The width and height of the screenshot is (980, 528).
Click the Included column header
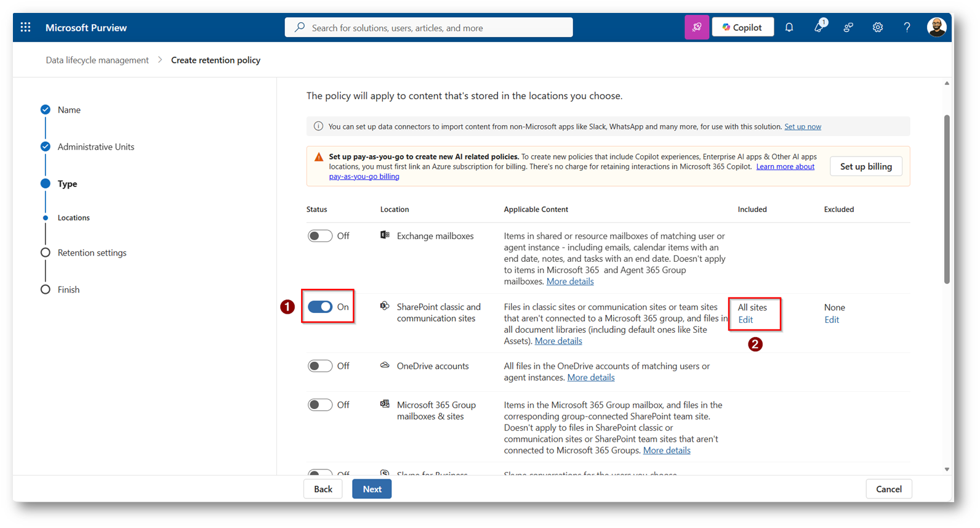(752, 209)
